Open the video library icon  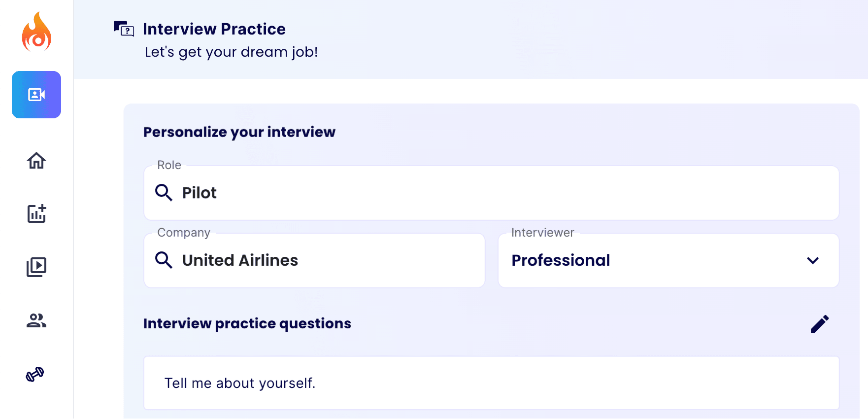tap(36, 267)
